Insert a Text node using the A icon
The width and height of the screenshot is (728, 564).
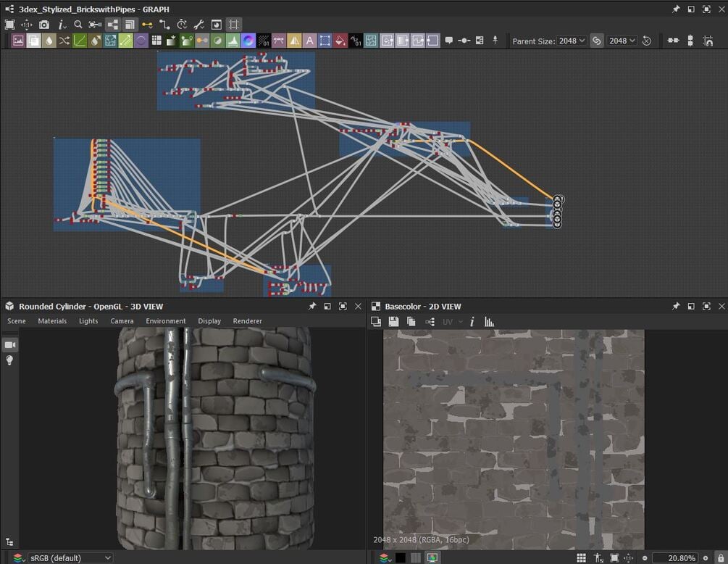(x=309, y=41)
